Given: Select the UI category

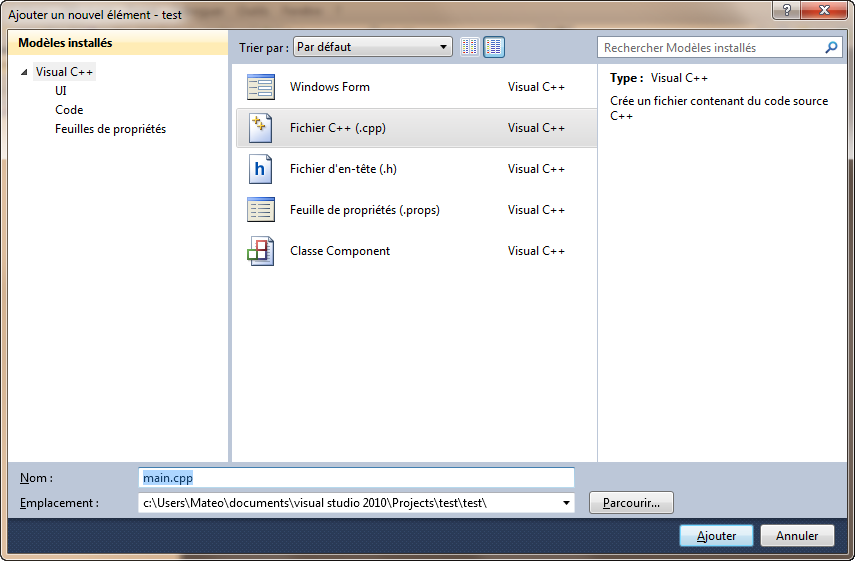Looking at the screenshot, I should tap(61, 91).
